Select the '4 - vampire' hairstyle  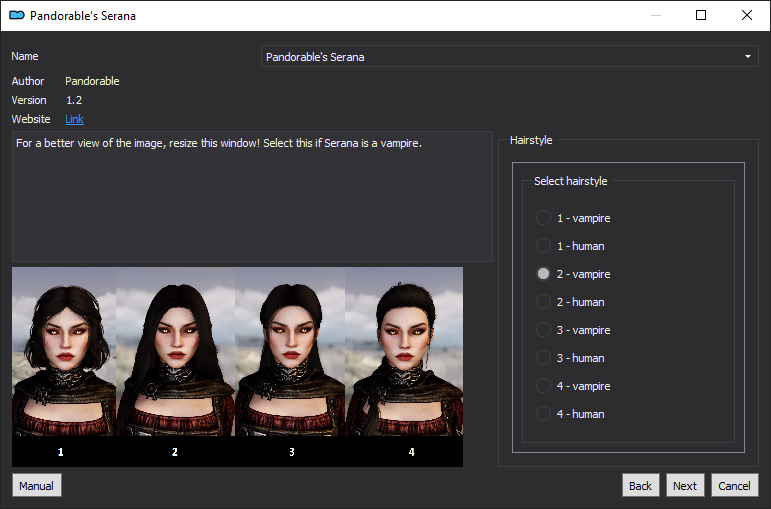click(x=573, y=386)
